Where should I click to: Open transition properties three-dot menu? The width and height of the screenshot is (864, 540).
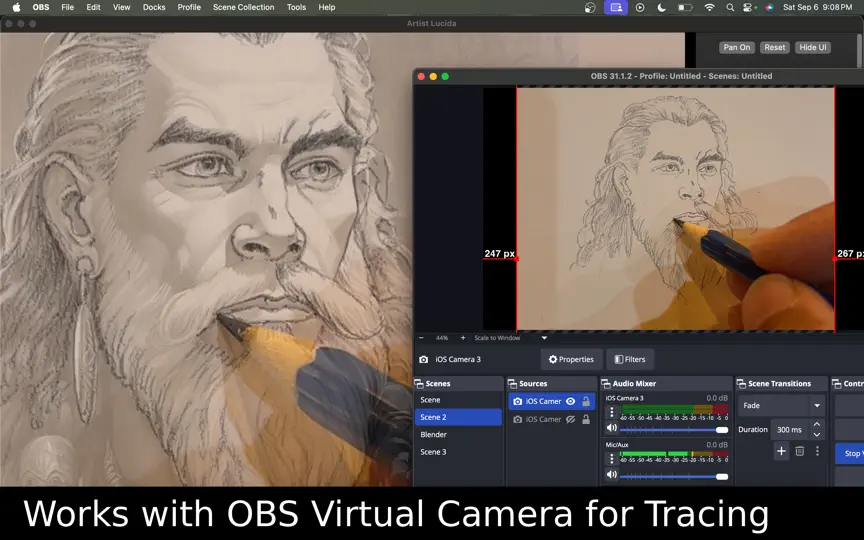coord(818,451)
